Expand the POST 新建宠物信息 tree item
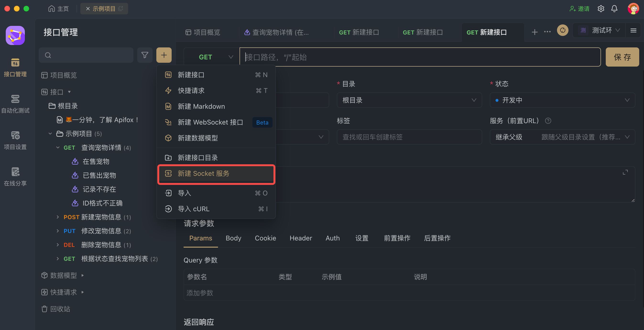Viewport: 644px width, 330px height. click(x=58, y=217)
